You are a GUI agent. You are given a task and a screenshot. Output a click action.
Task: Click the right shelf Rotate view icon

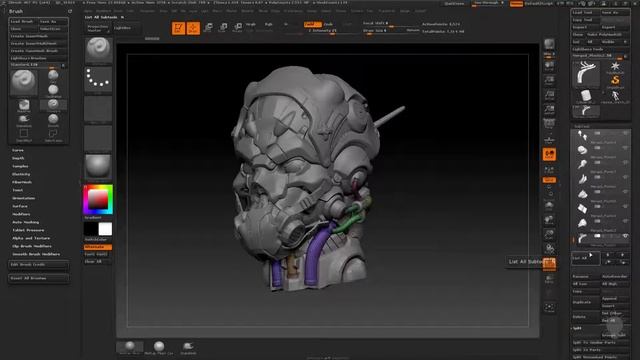(549, 249)
